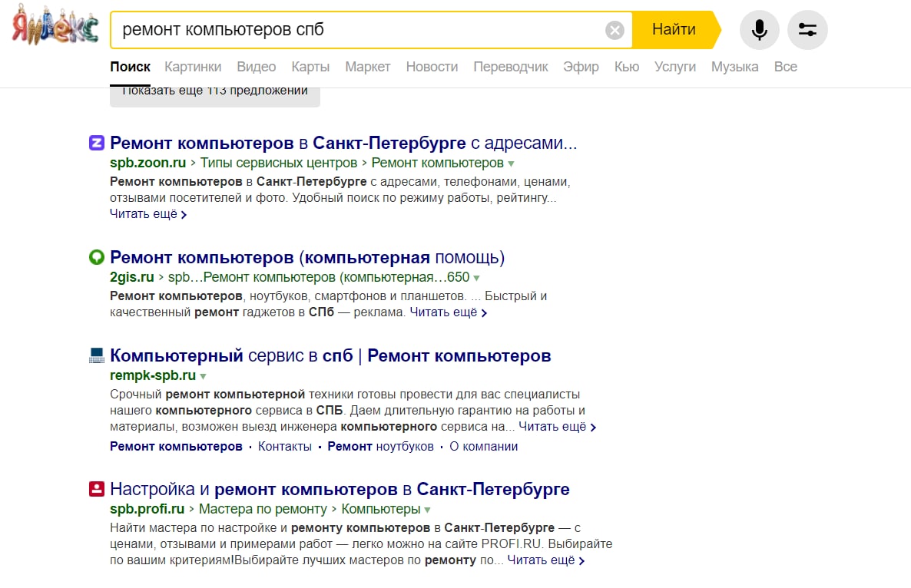
Task: Expand Читать ещё in 2gis snippet
Action: (x=448, y=312)
